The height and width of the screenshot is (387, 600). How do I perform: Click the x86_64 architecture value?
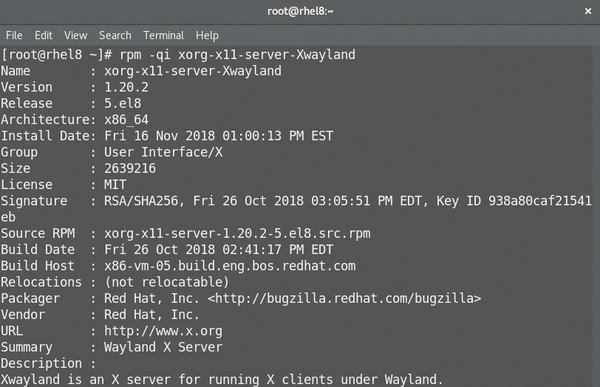click(x=126, y=120)
